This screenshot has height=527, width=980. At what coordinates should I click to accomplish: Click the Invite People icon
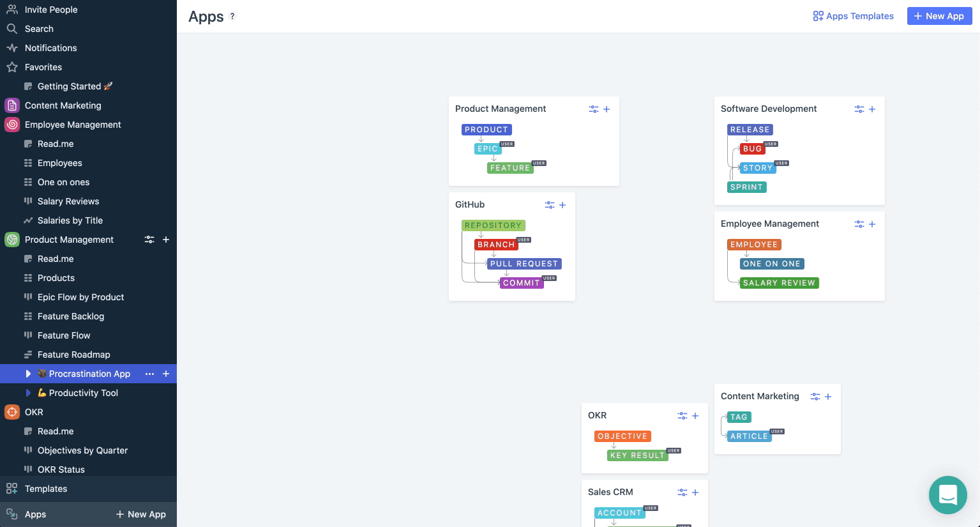(12, 9)
